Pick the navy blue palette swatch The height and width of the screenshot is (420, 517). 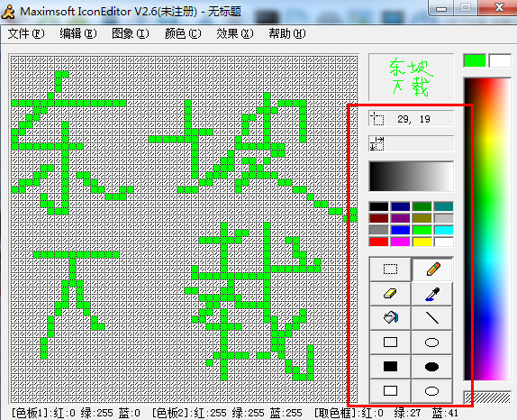(x=401, y=206)
